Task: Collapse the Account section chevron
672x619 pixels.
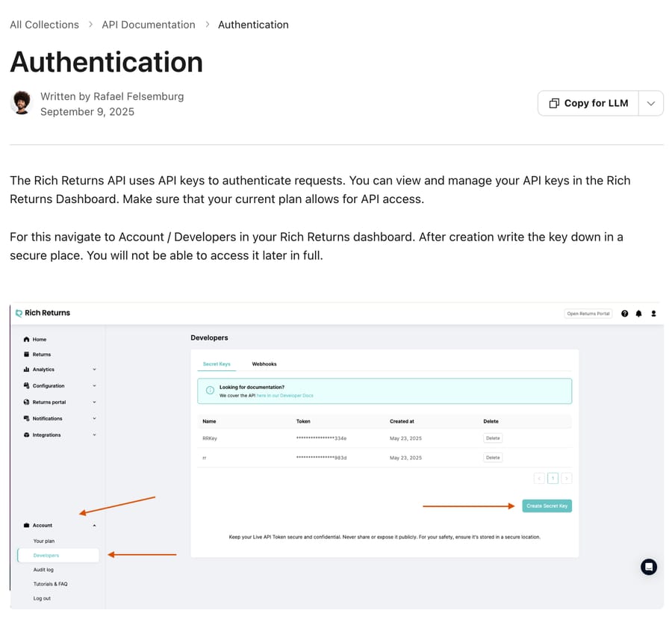Action: click(94, 525)
